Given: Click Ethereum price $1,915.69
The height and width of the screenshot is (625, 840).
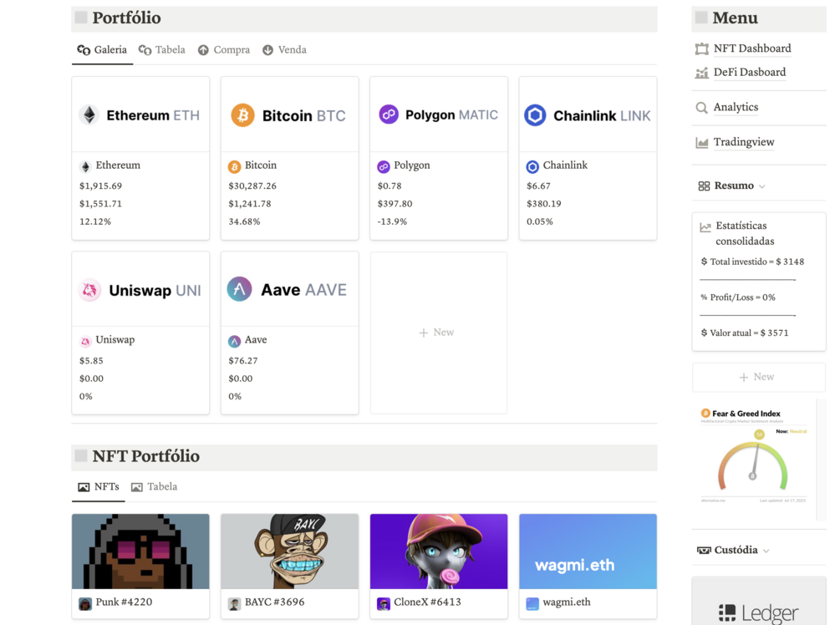Looking at the screenshot, I should coord(100,186).
